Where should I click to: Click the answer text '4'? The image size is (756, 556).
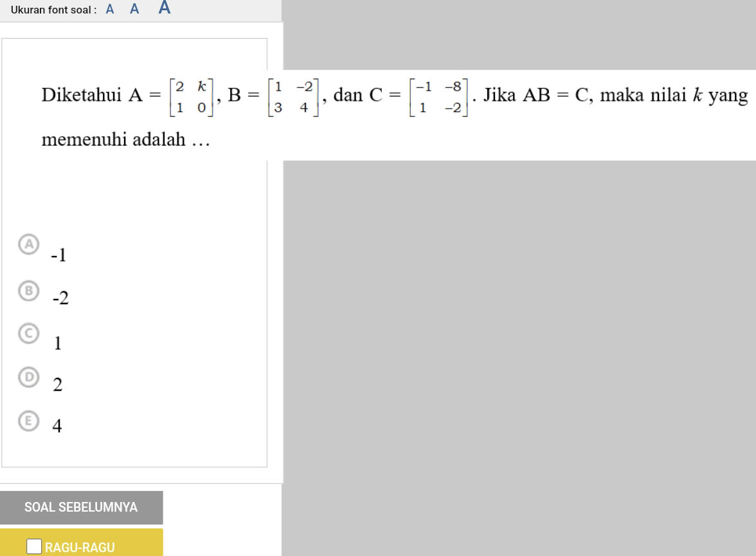coord(57,425)
